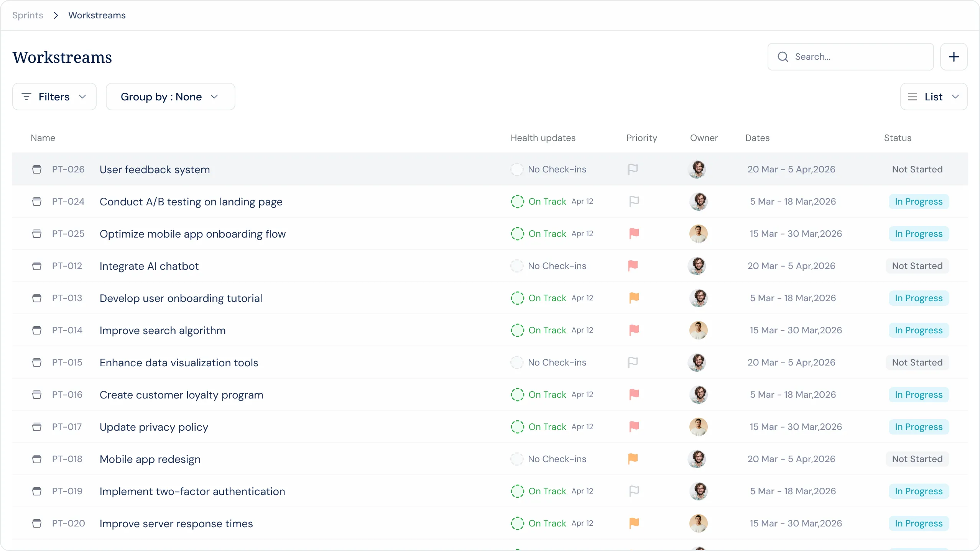Set priority flag for User feedback system
This screenshot has width=980, height=551.
(x=633, y=169)
